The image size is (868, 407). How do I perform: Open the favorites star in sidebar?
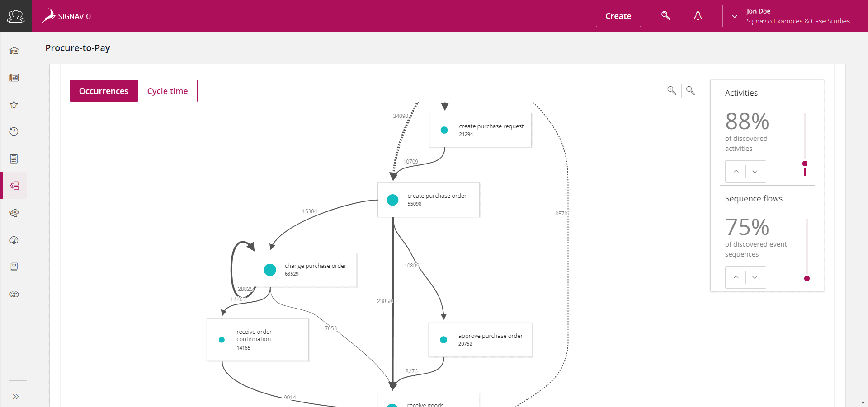coord(14,105)
